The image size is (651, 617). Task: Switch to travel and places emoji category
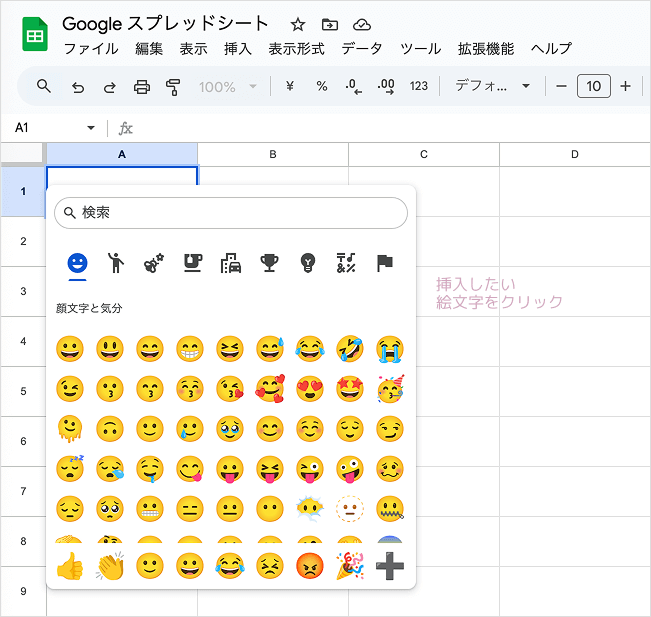click(231, 263)
